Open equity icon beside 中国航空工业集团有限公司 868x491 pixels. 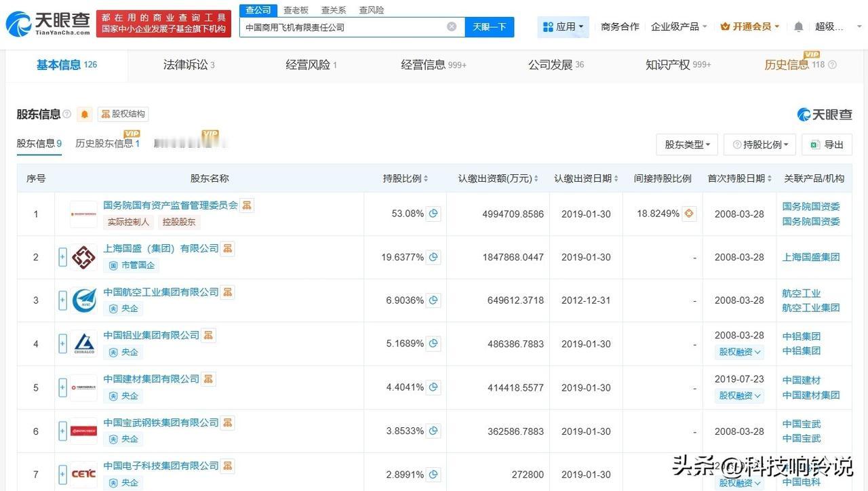228,292
